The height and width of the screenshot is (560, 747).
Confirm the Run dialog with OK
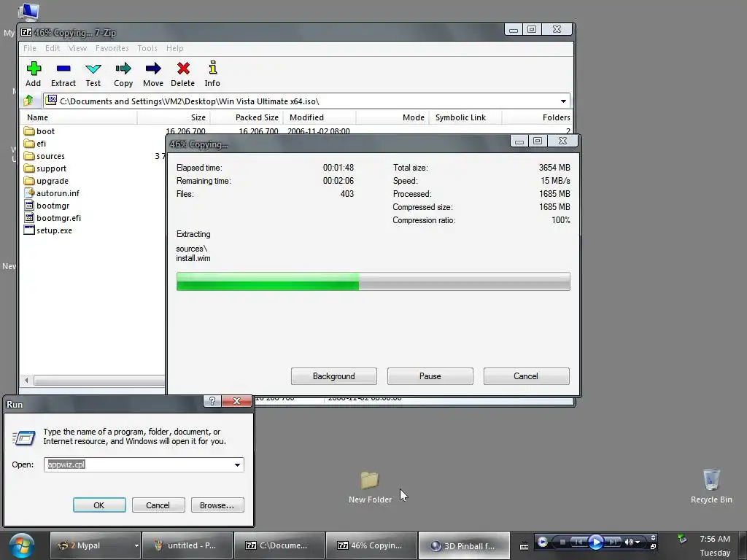(x=99, y=505)
